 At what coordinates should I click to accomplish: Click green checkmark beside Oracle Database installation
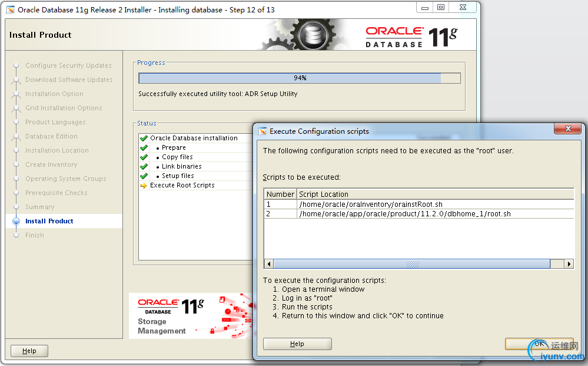144,138
